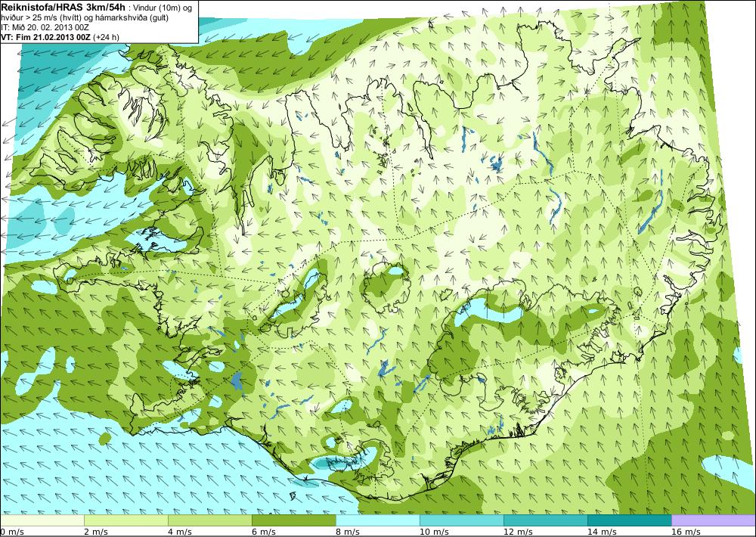The width and height of the screenshot is (756, 537).
Task: Click the '14 m/s' legend label
Action: coord(603,532)
